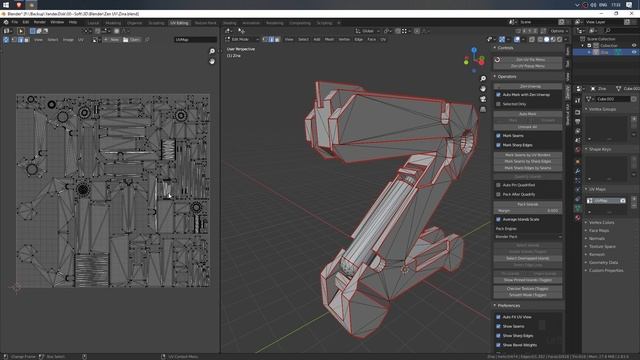Screen dimensions: 640x360
Task: Click the Pack Islands button
Action: tap(528, 204)
